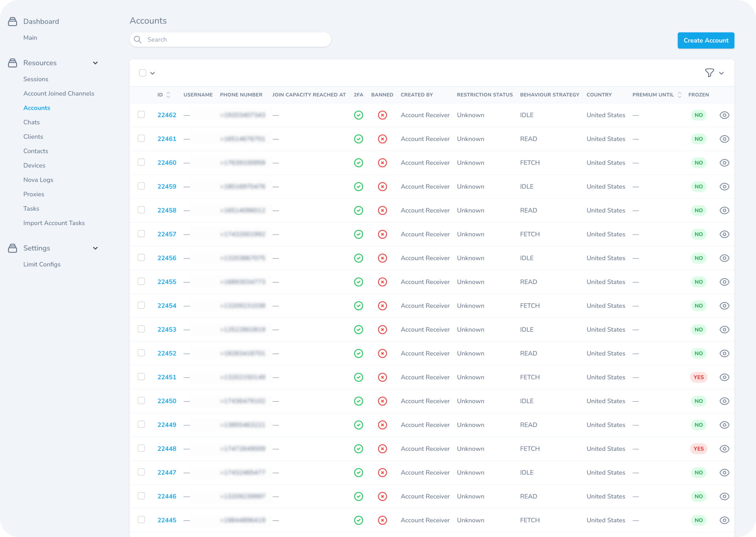Viewport: 756px width, 537px height.
Task: Select row checkbox for account 22459
Action: click(141, 186)
